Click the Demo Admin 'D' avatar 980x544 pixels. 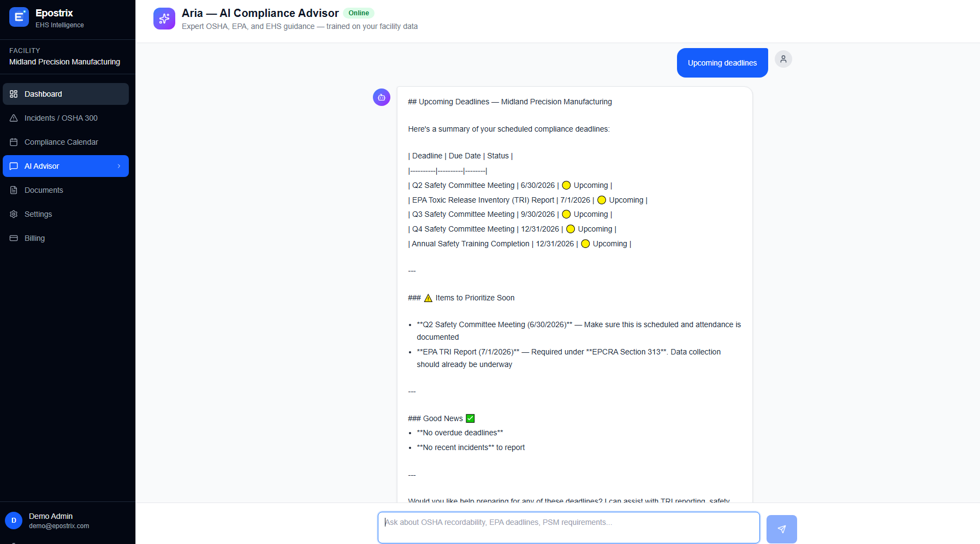coord(14,521)
